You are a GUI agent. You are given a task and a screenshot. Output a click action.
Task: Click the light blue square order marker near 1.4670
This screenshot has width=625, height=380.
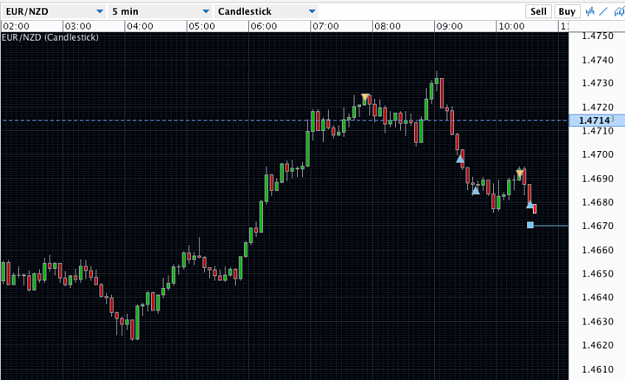[x=530, y=225]
